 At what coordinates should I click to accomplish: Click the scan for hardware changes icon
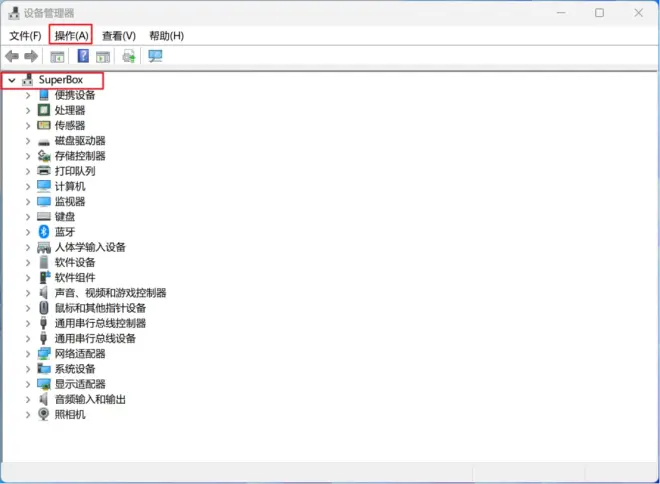tap(155, 56)
